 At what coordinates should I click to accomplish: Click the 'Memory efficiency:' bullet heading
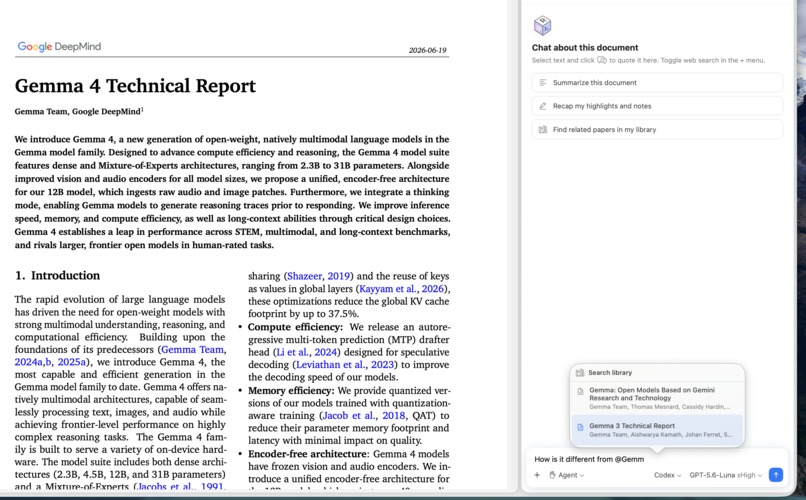pos(291,391)
